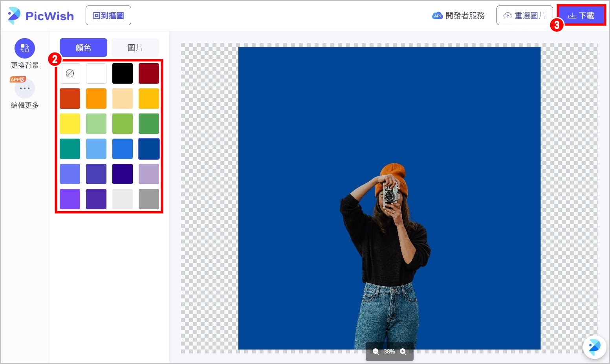Pick the lavender color swatch
The height and width of the screenshot is (364, 610).
[149, 174]
